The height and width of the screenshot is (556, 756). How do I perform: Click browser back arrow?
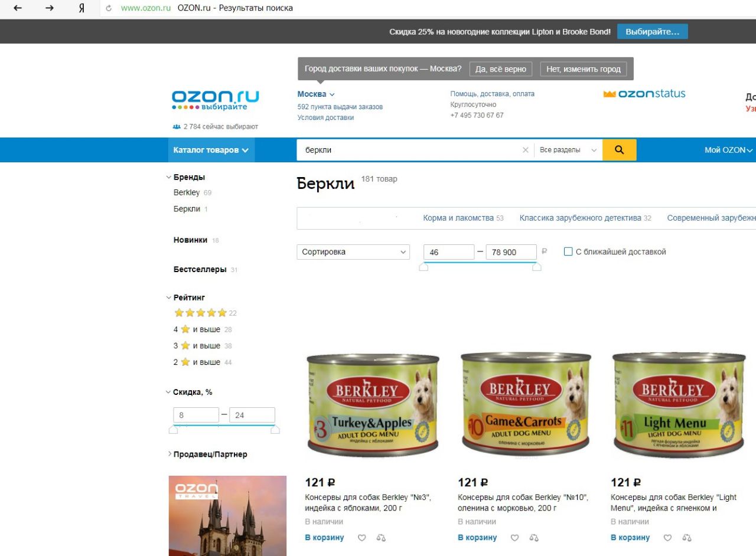tap(18, 8)
